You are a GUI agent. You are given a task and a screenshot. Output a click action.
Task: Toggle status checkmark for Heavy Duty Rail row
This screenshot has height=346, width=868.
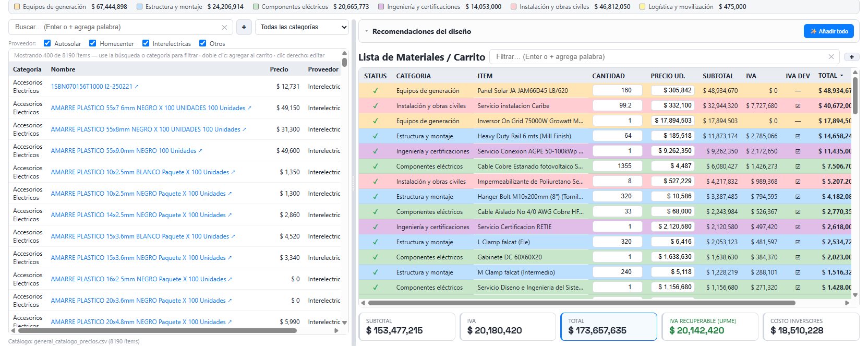tap(375, 136)
